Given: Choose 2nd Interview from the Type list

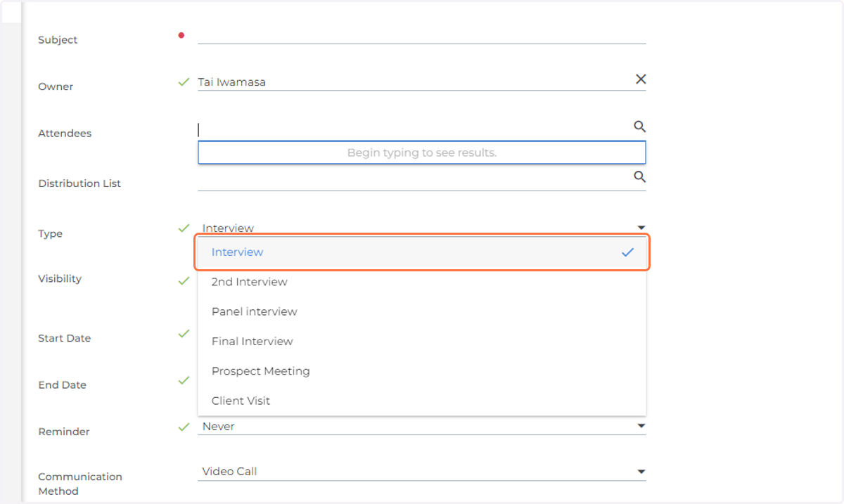Looking at the screenshot, I should (422, 282).
